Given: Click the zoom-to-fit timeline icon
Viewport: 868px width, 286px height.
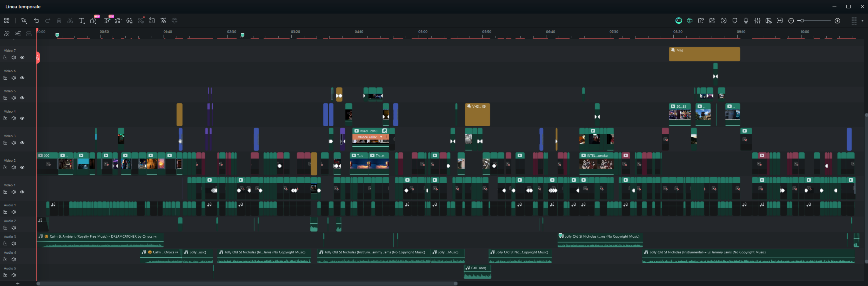Looking at the screenshot, I should point(780,21).
